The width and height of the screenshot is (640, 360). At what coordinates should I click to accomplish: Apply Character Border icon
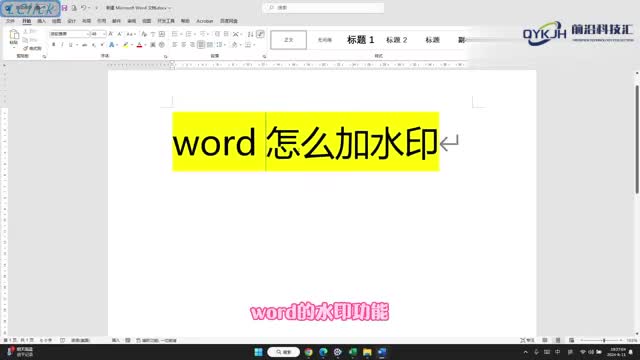162,34
